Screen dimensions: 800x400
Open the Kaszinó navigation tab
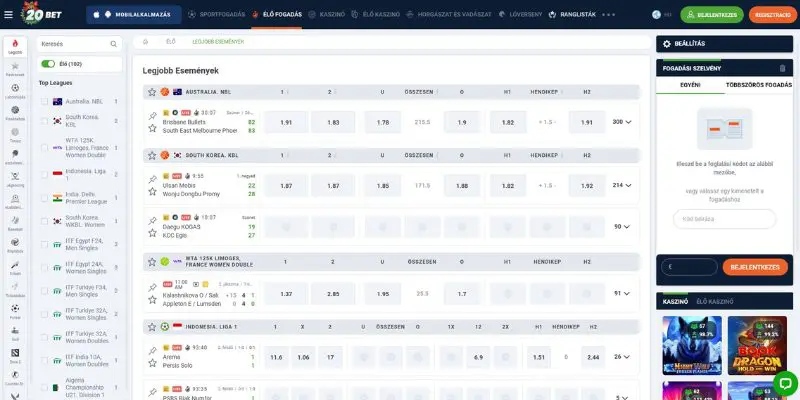327,14
